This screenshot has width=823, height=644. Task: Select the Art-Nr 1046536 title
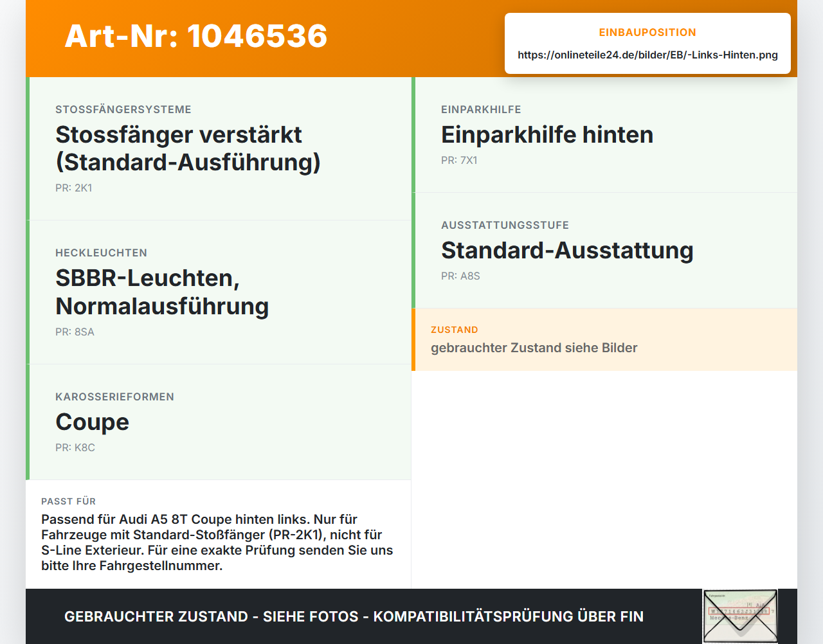(196, 36)
